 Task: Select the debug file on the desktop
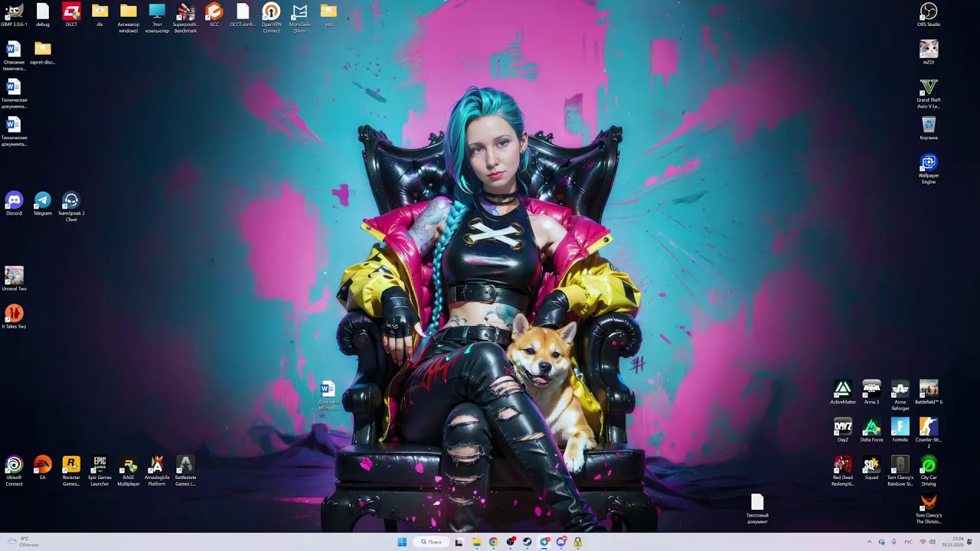coord(43,15)
